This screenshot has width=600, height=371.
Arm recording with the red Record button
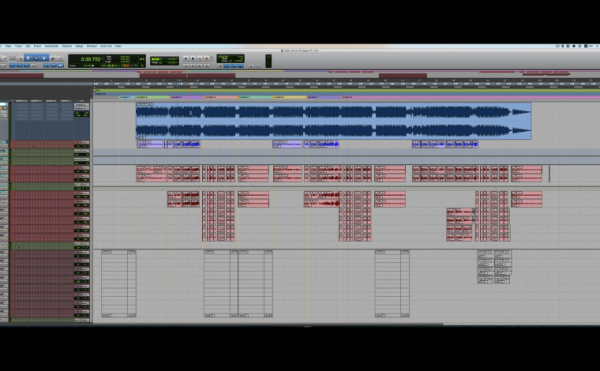point(207,59)
